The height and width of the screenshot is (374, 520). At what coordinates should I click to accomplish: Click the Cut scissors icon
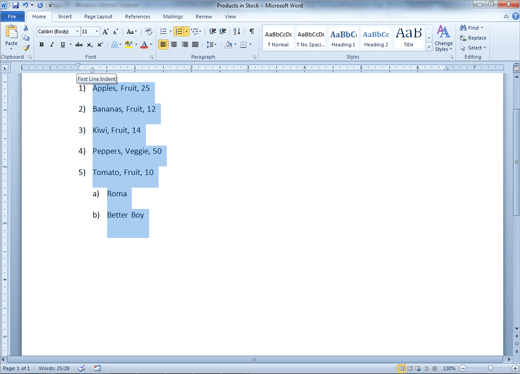[26, 28]
